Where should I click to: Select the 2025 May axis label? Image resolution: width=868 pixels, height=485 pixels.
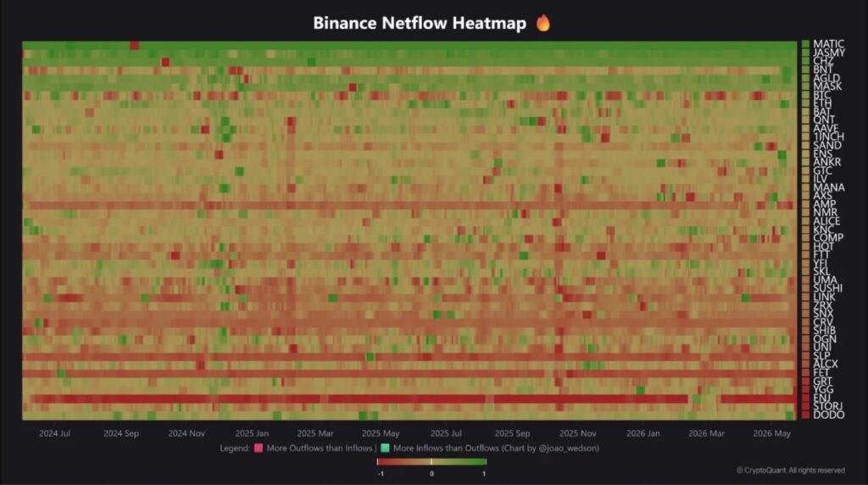pos(381,433)
